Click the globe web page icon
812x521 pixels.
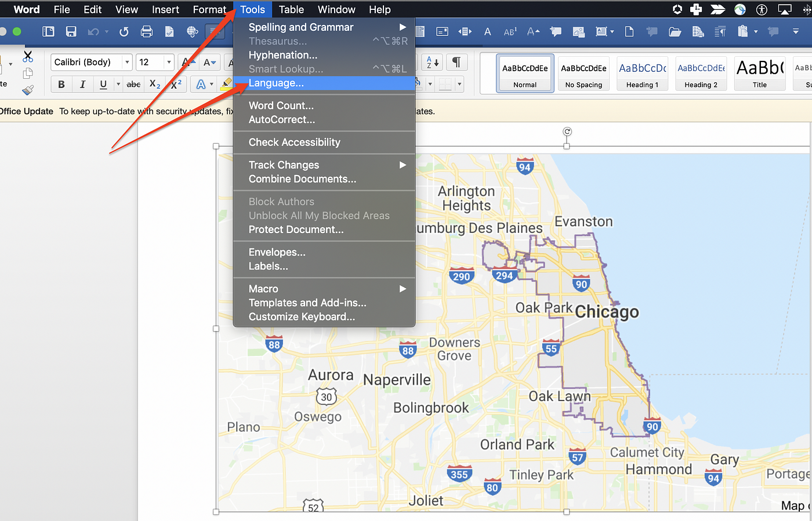pyautogui.click(x=193, y=31)
